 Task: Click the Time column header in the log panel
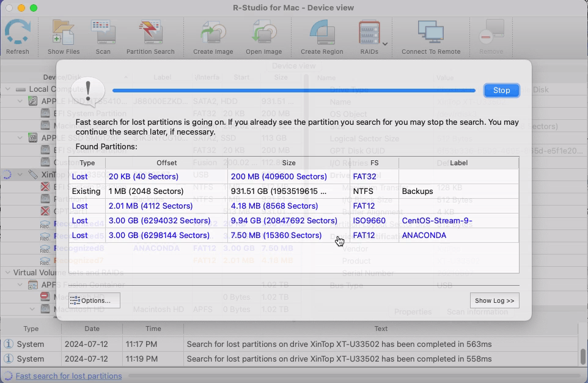[153, 329]
